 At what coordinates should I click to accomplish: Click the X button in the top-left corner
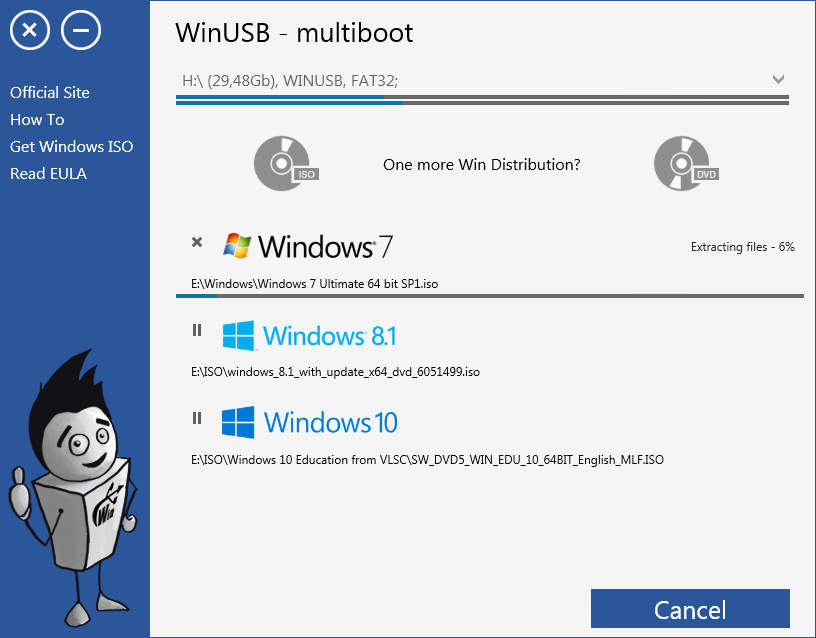[x=29, y=29]
